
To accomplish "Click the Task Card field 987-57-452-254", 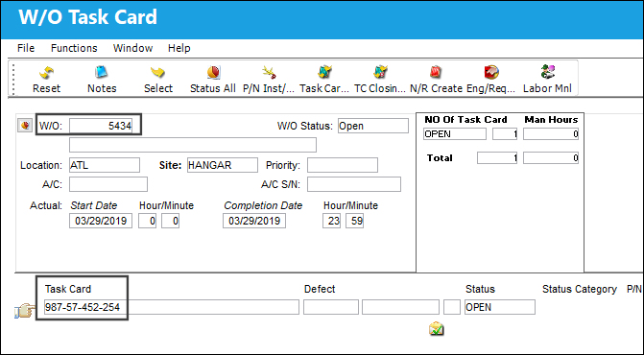I will tap(172, 307).
